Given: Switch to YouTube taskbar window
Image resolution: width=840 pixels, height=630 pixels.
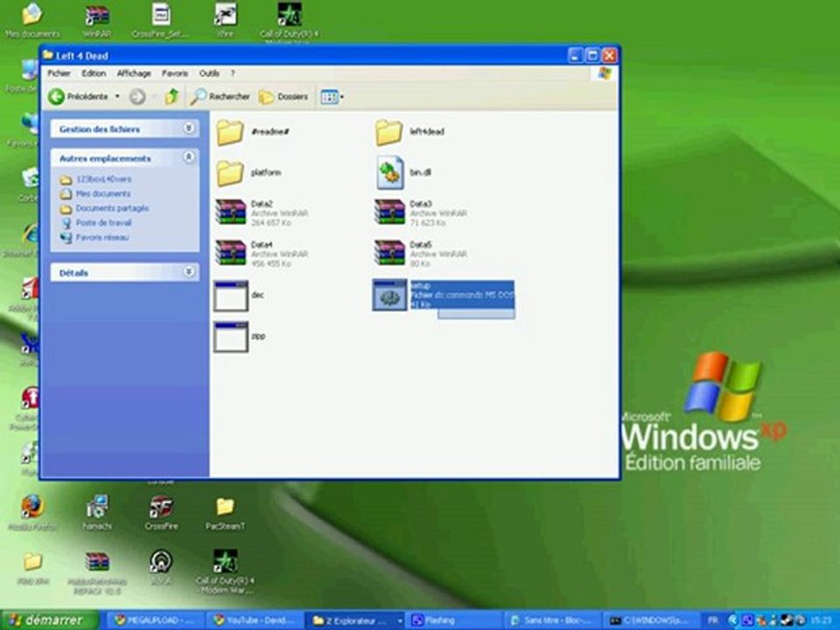Looking at the screenshot, I should tap(255, 620).
